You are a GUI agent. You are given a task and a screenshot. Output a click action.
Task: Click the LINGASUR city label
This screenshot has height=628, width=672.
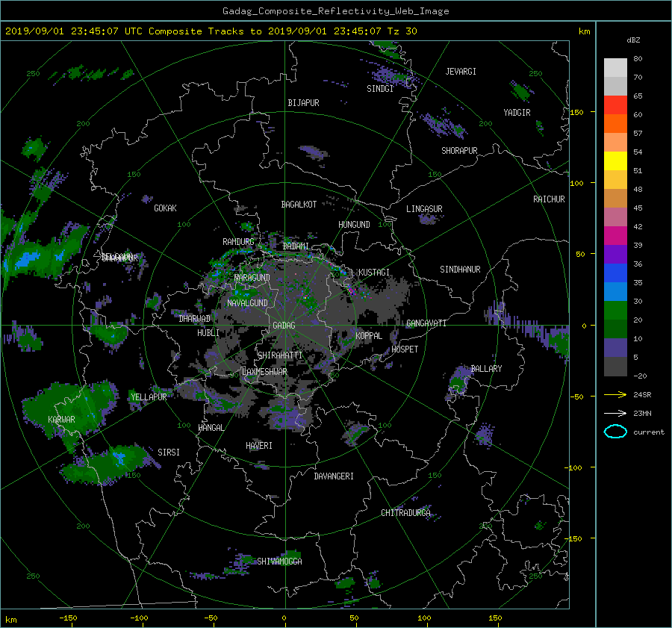pyautogui.click(x=424, y=209)
